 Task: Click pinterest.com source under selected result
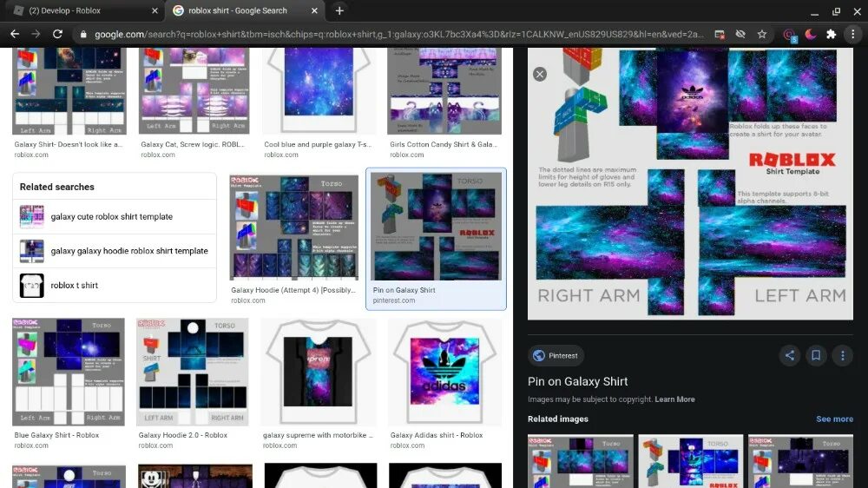(x=393, y=300)
